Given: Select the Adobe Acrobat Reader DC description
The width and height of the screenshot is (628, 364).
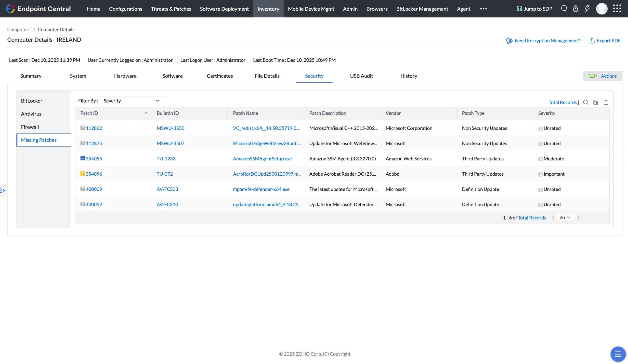Looking at the screenshot, I should (342, 174).
